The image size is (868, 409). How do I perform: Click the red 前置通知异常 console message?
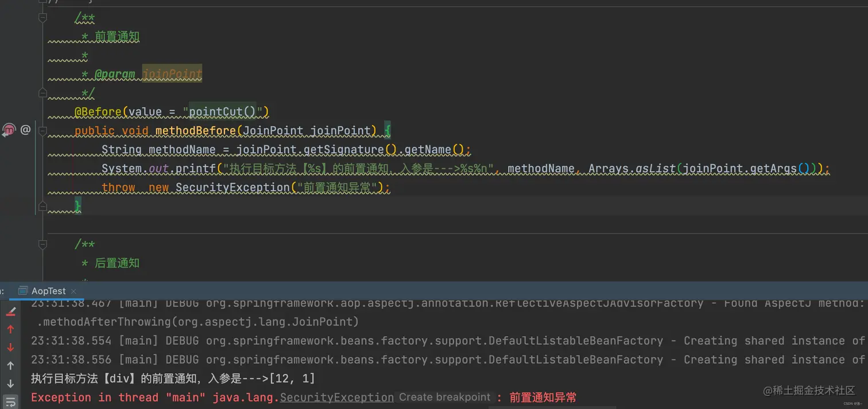coord(543,398)
